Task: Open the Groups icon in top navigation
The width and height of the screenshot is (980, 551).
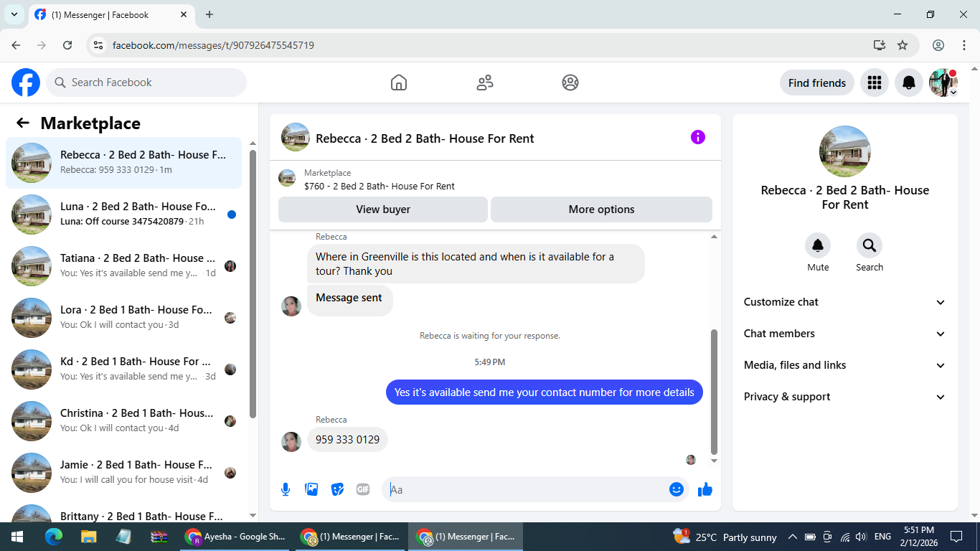Action: (570, 83)
